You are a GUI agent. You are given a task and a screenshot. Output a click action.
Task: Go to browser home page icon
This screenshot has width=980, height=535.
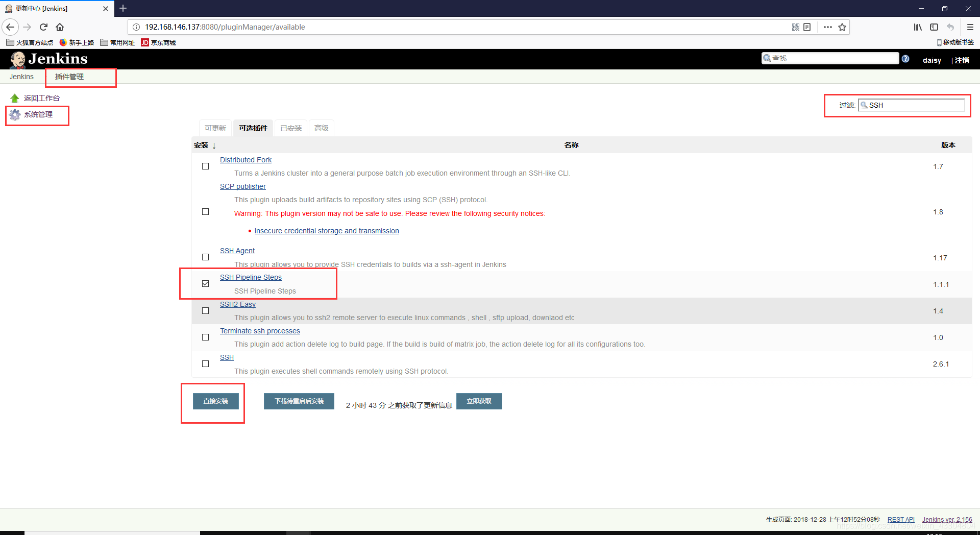pyautogui.click(x=60, y=27)
